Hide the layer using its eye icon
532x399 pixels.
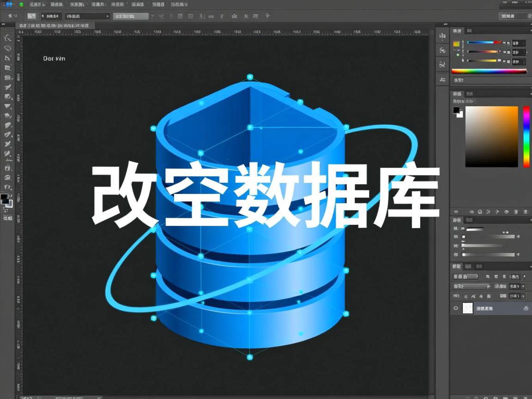pos(456,308)
